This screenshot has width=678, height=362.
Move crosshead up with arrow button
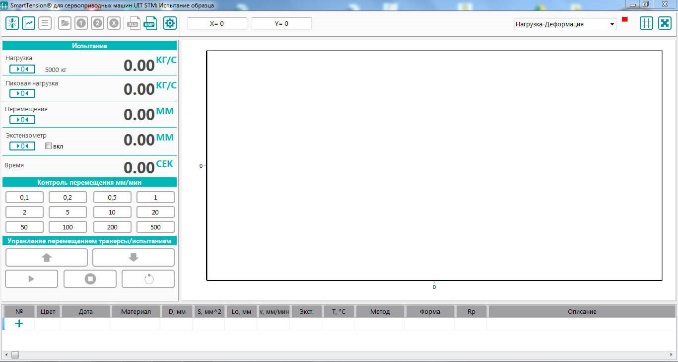(46, 257)
